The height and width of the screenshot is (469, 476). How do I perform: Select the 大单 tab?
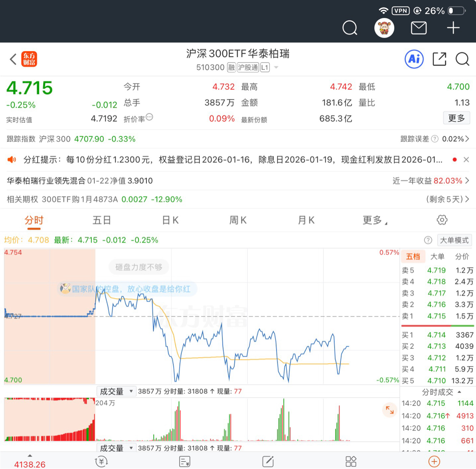[x=437, y=256]
